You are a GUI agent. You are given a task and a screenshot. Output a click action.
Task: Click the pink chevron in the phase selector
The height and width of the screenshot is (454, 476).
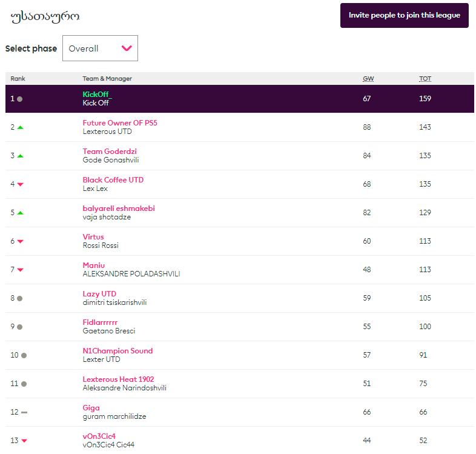pyautogui.click(x=127, y=48)
